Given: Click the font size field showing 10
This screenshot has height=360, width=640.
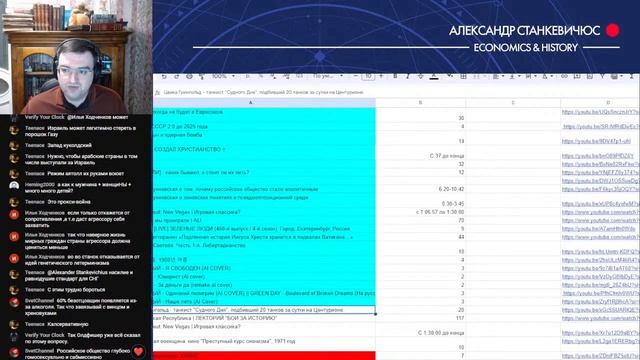Looking at the screenshot, I should pyautogui.click(x=368, y=76).
